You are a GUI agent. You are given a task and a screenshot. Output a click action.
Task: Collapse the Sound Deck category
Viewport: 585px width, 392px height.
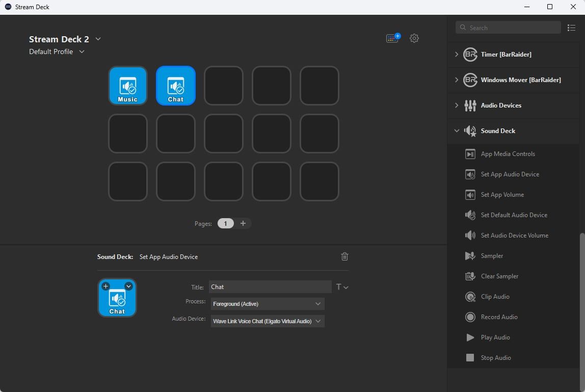tap(457, 131)
